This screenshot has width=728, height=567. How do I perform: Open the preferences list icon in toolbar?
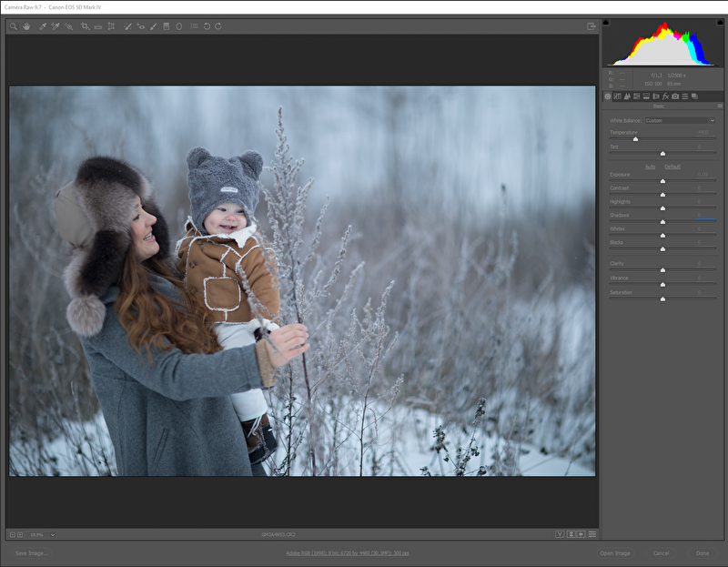click(192, 26)
